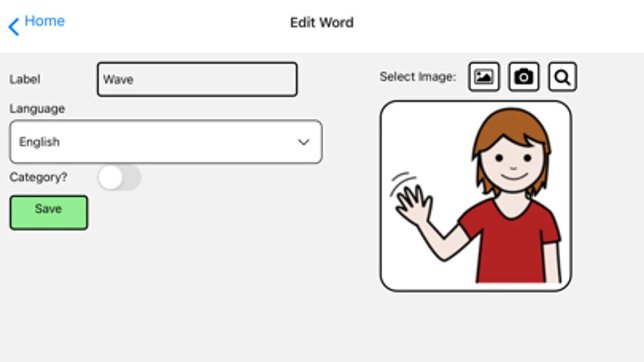
Task: Click the Category? caption text
Action: (38, 177)
